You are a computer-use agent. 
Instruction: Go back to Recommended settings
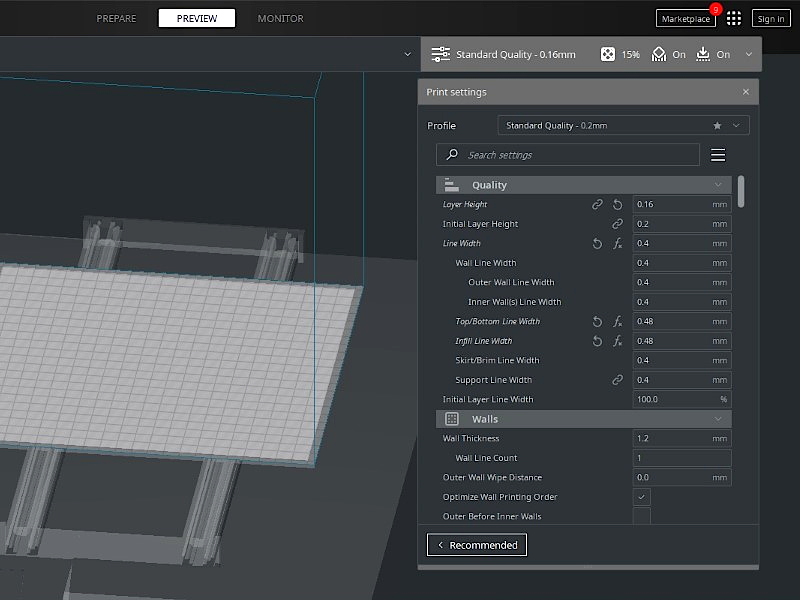(477, 545)
